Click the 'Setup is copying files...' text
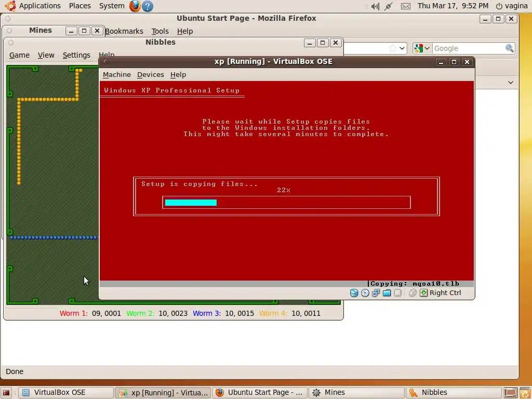 coord(199,184)
